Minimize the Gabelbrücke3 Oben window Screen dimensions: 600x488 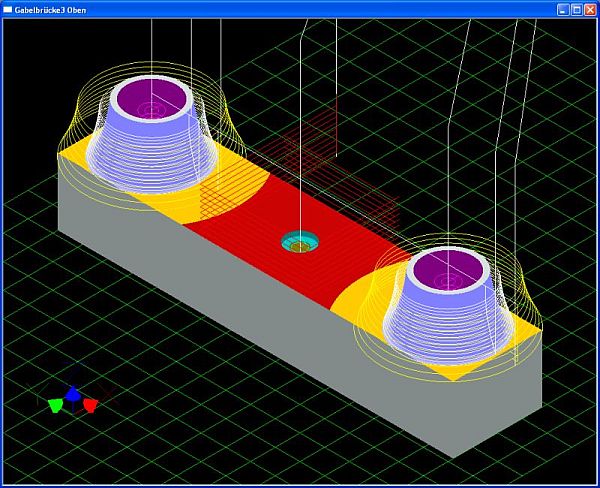click(x=563, y=9)
